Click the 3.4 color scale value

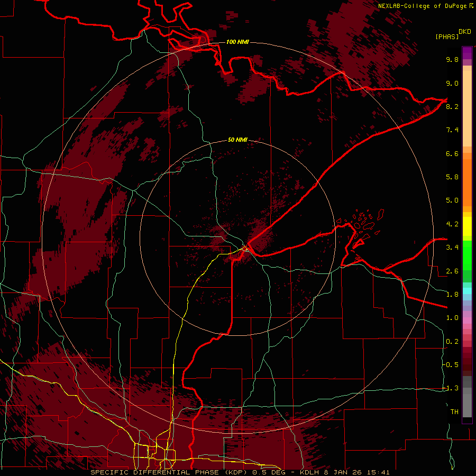(452, 248)
